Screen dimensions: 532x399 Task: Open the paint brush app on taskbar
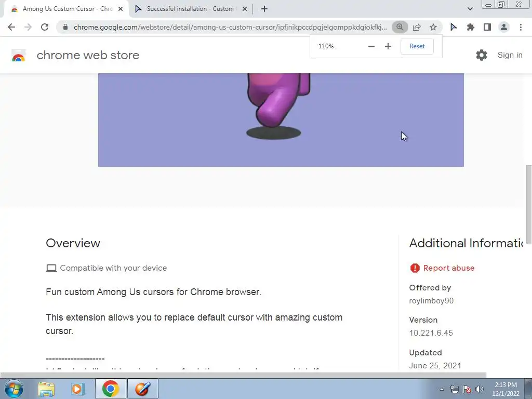coord(142,389)
